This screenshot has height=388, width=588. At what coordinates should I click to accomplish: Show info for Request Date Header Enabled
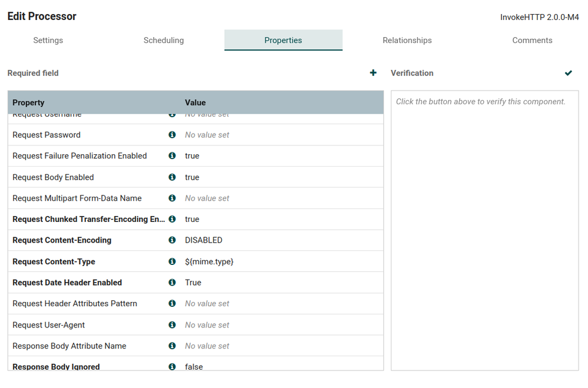(x=172, y=283)
